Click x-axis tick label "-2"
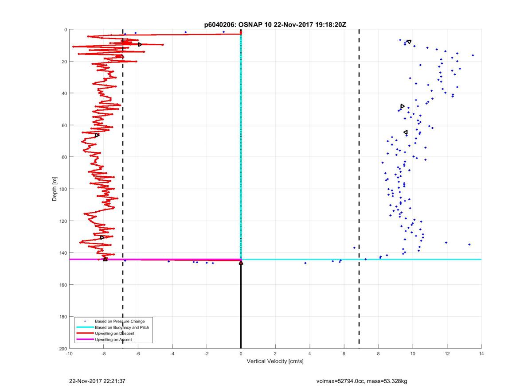 [207, 354]
